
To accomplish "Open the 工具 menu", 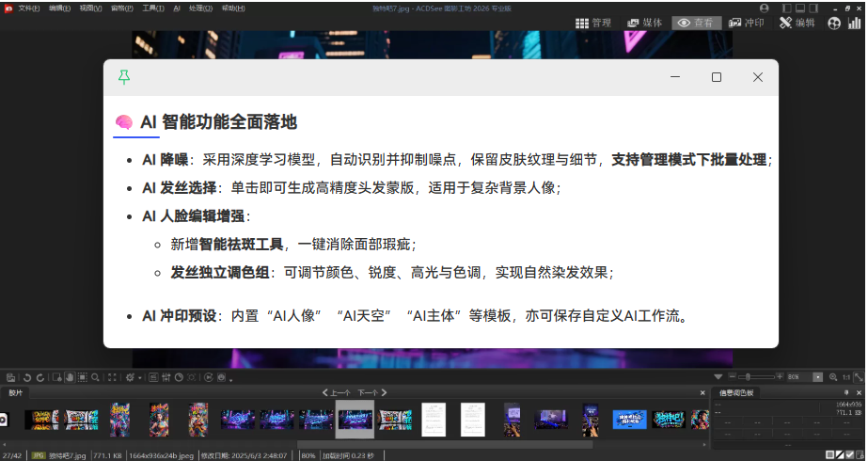I will (152, 8).
